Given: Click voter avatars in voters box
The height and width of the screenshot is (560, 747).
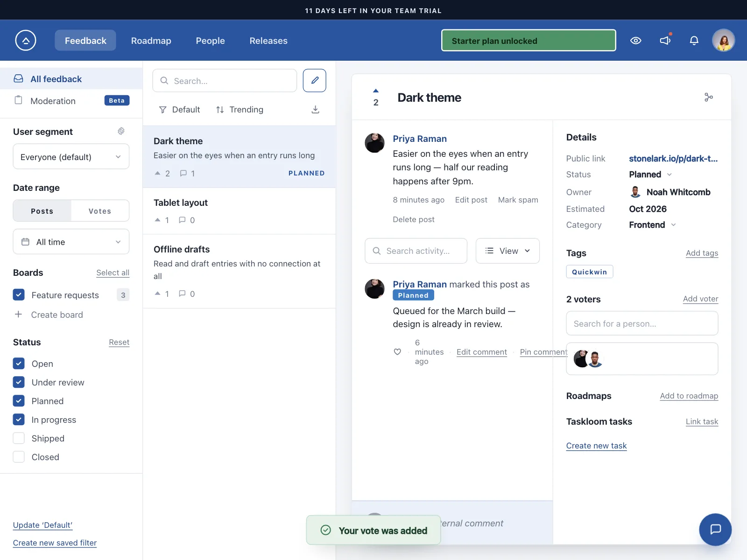Looking at the screenshot, I should (x=588, y=359).
